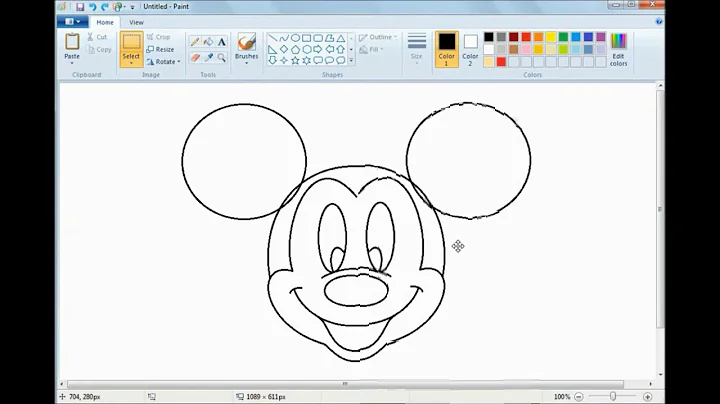The image size is (720, 404).
Task: Choose the Six-point star shape
Action: coord(307,60)
